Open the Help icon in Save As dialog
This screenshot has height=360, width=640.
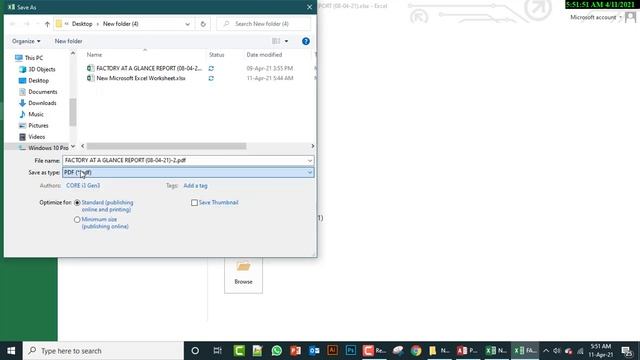(x=306, y=41)
